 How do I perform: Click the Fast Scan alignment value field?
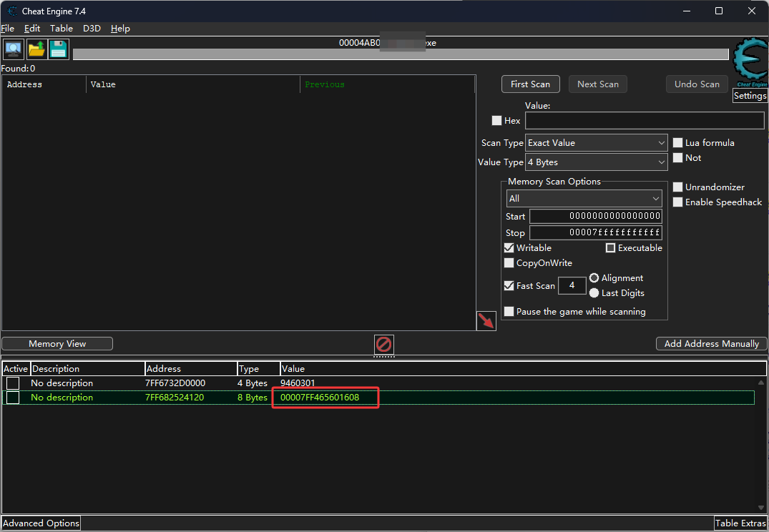pyautogui.click(x=572, y=285)
